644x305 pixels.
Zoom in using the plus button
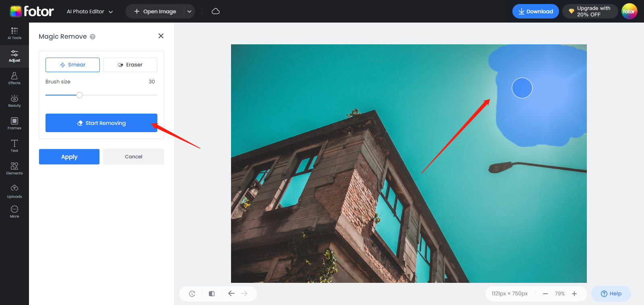tap(574, 294)
